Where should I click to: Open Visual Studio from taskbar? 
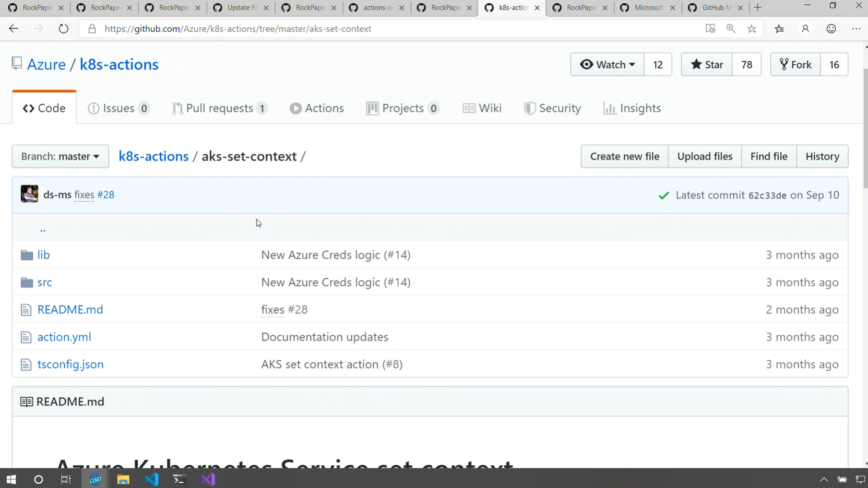[x=208, y=479]
